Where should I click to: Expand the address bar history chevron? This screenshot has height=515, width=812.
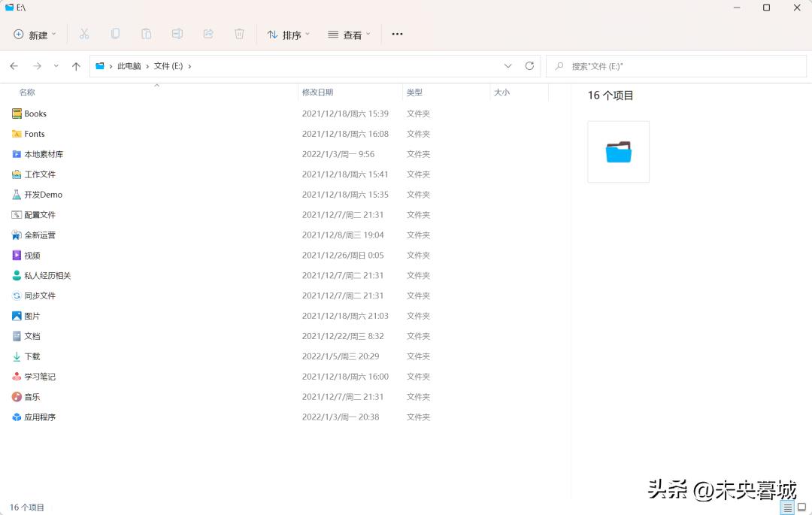pyautogui.click(x=508, y=66)
